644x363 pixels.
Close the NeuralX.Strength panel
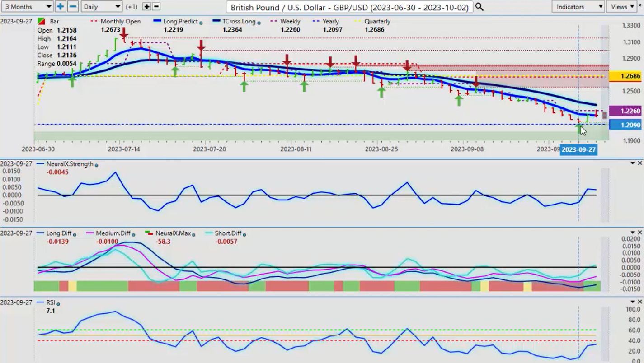tap(640, 163)
